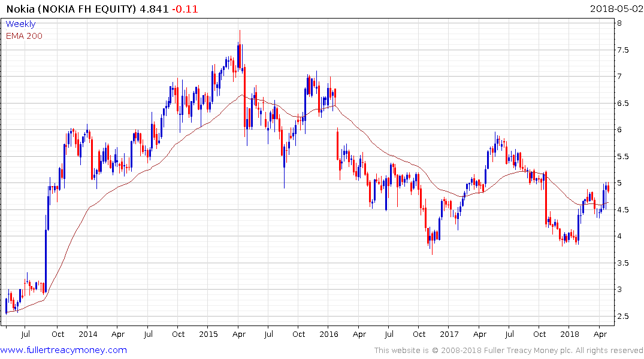
Task: Click the 2018 year label on the time axis
Action: pyautogui.click(x=569, y=334)
